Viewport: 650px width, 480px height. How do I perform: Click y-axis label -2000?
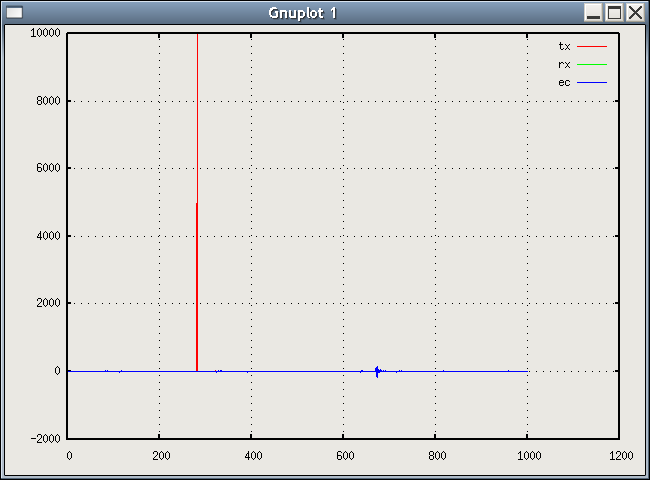tap(45, 439)
